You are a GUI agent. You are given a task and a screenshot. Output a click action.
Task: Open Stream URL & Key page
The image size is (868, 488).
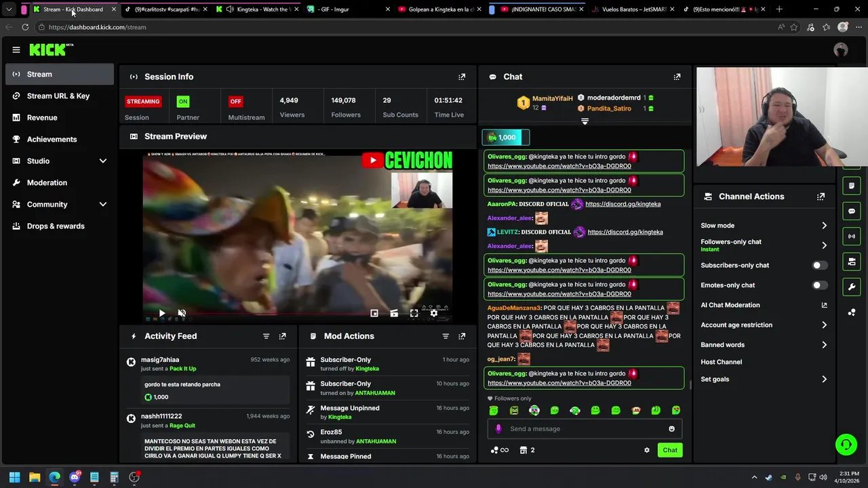tap(60, 96)
